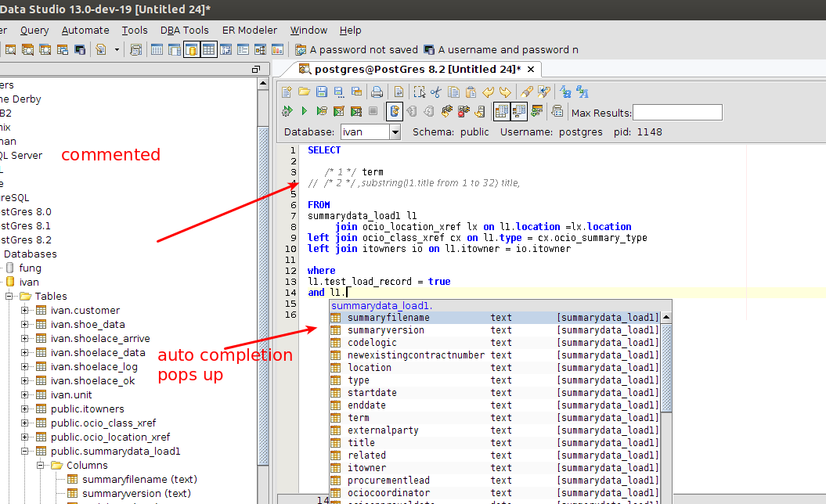Image resolution: width=826 pixels, height=504 pixels.
Task: Click the Redo arrow icon
Action: [x=505, y=92]
